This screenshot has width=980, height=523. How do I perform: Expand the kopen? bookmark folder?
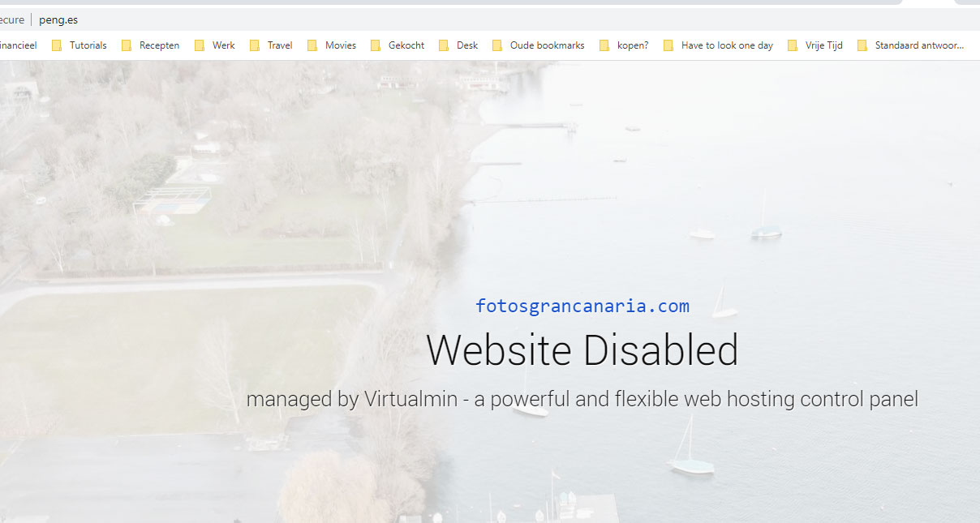click(x=624, y=45)
